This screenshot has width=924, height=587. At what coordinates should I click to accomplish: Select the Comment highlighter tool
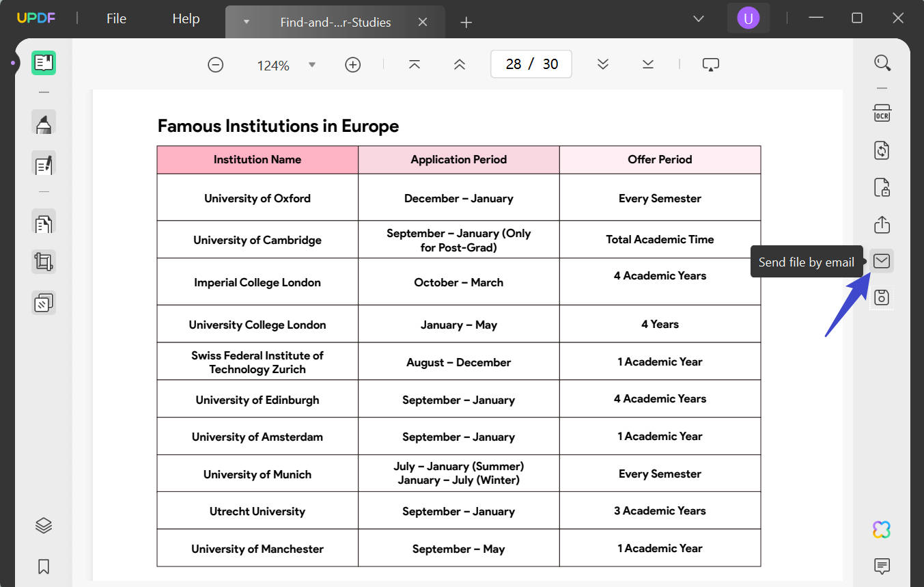click(44, 124)
